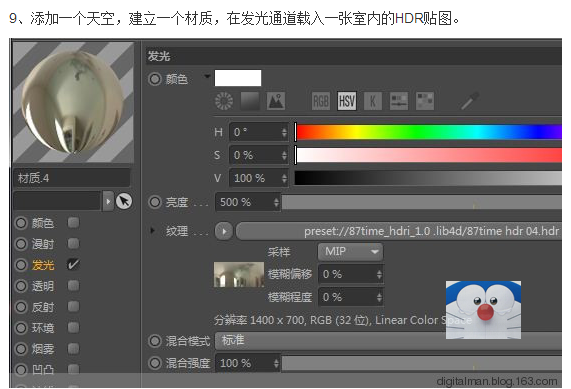The width and height of the screenshot is (571, 389).
Task: Click the white color swatch
Action: click(x=238, y=78)
